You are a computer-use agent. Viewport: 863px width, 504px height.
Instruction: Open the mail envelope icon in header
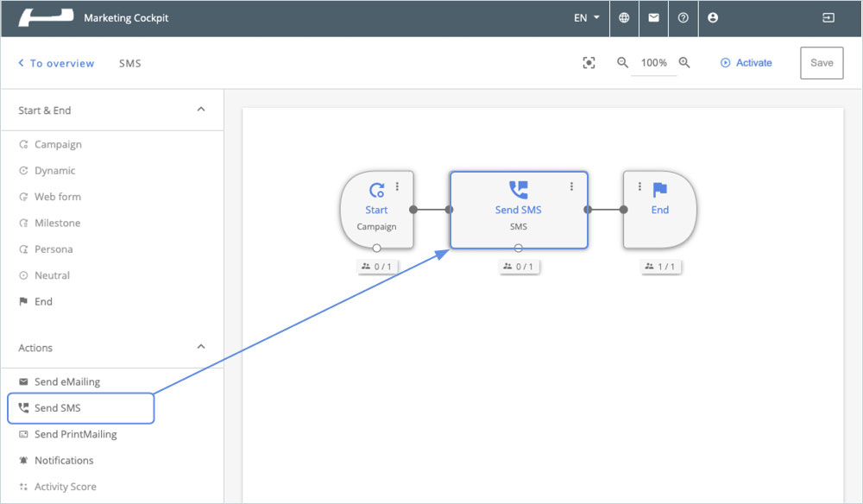[653, 18]
